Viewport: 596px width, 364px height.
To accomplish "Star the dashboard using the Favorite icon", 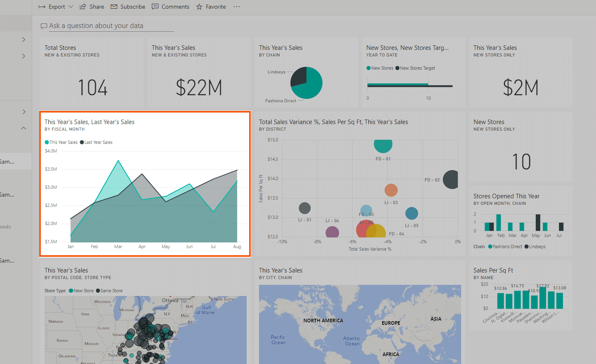I will point(198,7).
